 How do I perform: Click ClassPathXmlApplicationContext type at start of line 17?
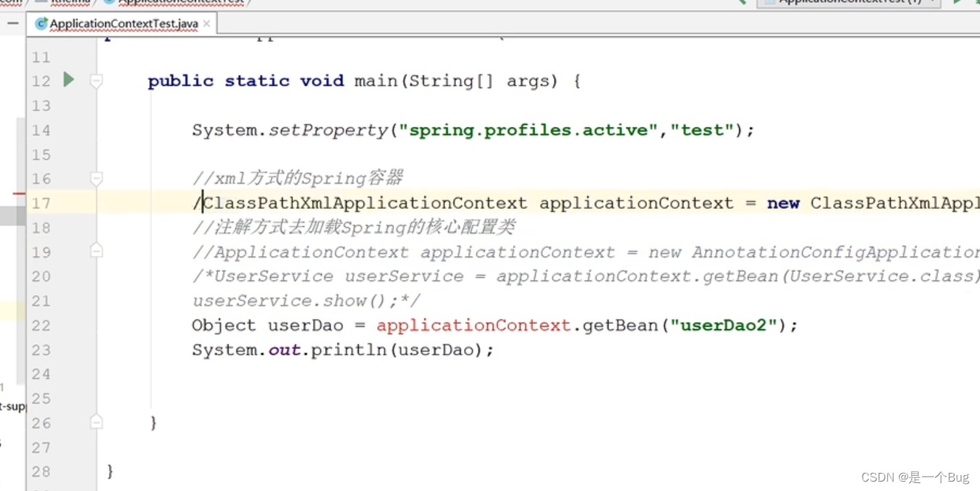366,203
